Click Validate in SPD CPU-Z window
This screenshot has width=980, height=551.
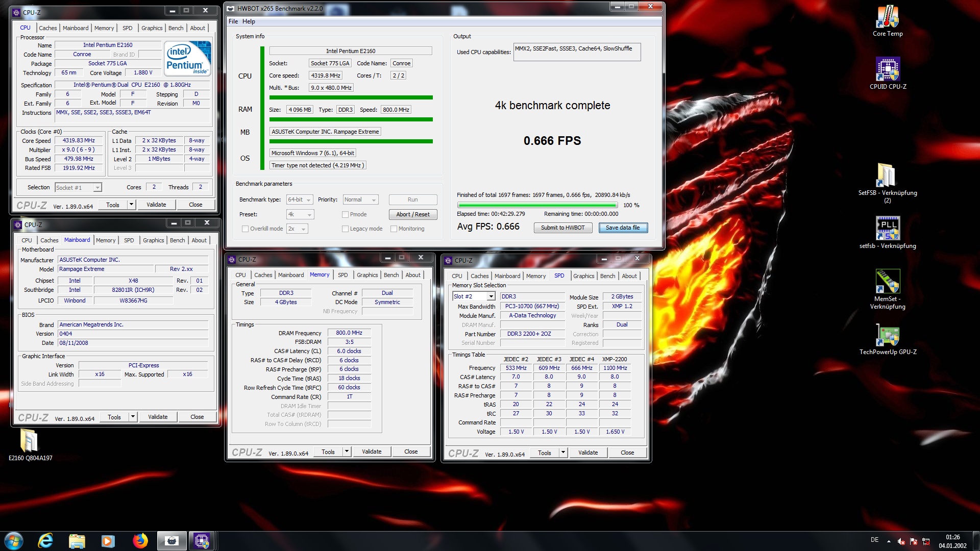pyautogui.click(x=588, y=453)
